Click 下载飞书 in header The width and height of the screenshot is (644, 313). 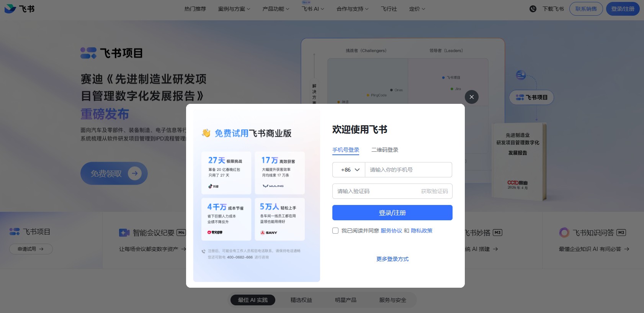click(x=553, y=9)
